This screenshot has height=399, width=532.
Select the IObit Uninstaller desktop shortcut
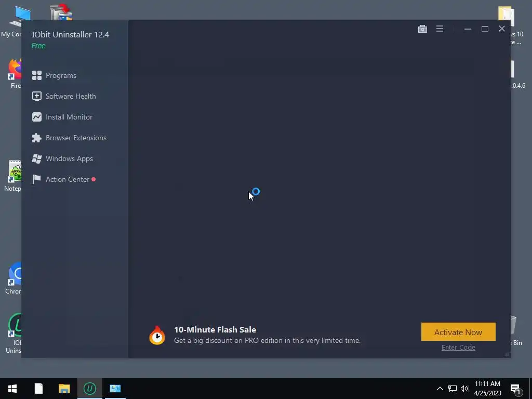coord(14,333)
